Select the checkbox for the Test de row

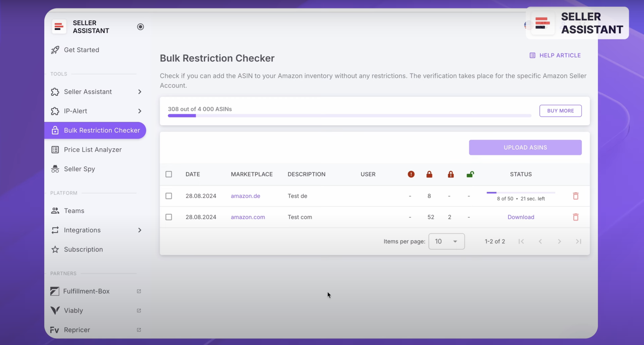(x=169, y=196)
